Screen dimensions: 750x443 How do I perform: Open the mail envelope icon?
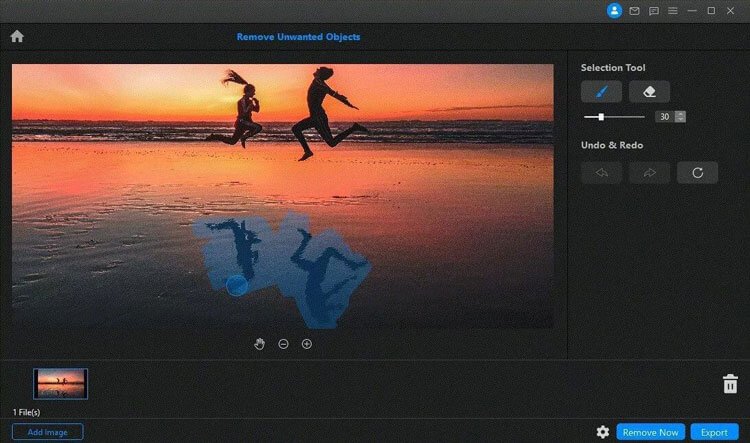[x=634, y=11]
